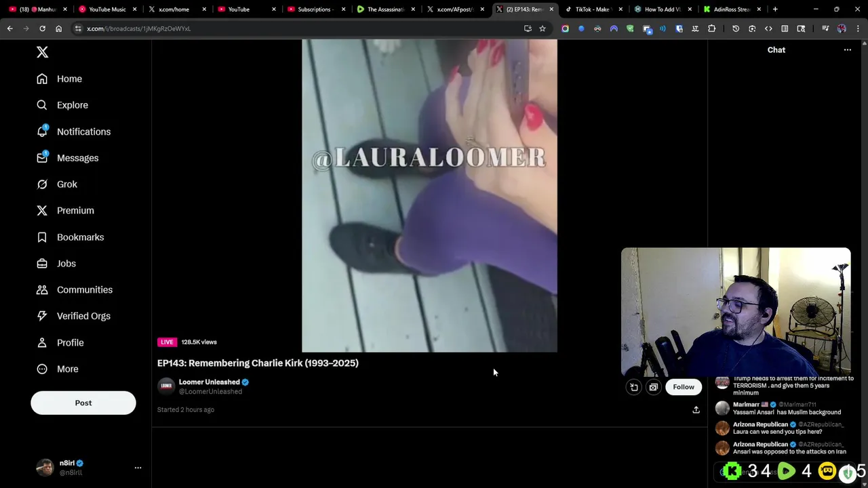
Task: Open Notifications in sidebar
Action: pyautogui.click(x=74, y=131)
